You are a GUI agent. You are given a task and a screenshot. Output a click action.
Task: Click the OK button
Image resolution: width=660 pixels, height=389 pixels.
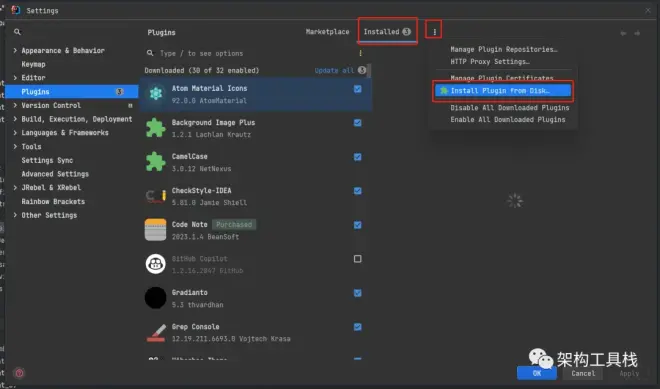537,373
